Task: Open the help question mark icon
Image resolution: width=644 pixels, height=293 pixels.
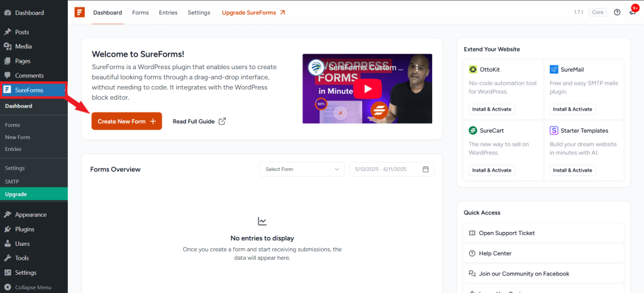Action: pos(617,13)
